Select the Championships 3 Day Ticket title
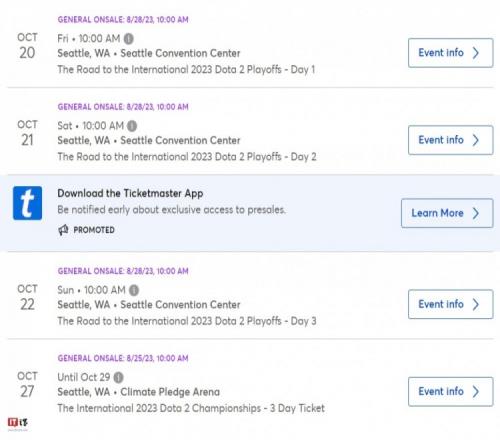Screen dimensions: 500x440 pos(191,408)
